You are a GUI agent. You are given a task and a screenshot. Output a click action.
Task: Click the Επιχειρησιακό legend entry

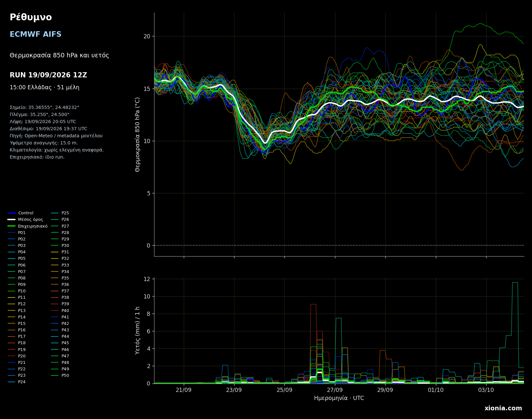click(x=28, y=226)
